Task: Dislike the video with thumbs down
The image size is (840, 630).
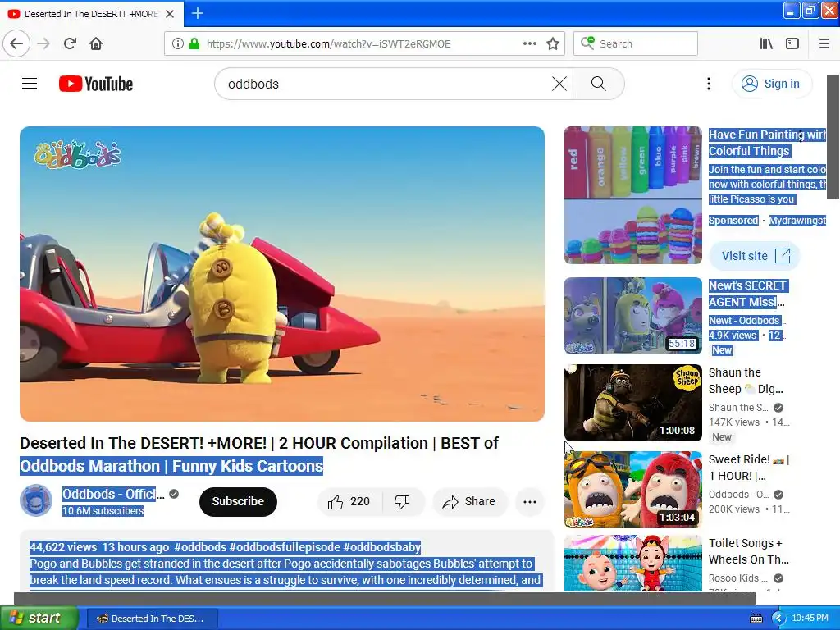Action: tap(402, 502)
